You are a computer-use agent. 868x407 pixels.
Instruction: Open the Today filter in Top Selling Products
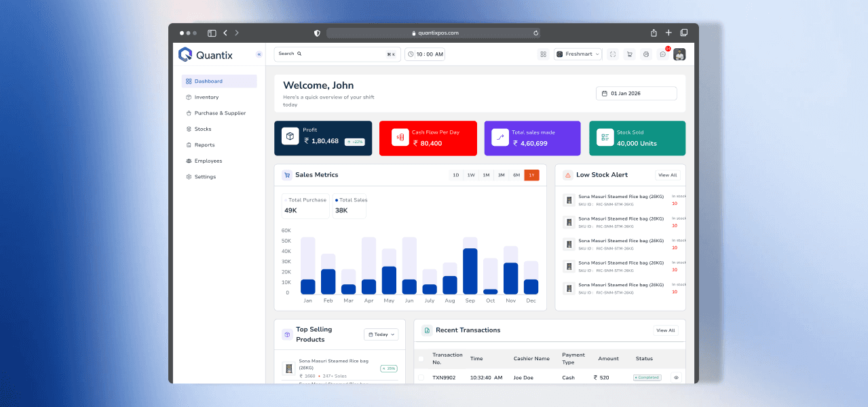[381, 334]
